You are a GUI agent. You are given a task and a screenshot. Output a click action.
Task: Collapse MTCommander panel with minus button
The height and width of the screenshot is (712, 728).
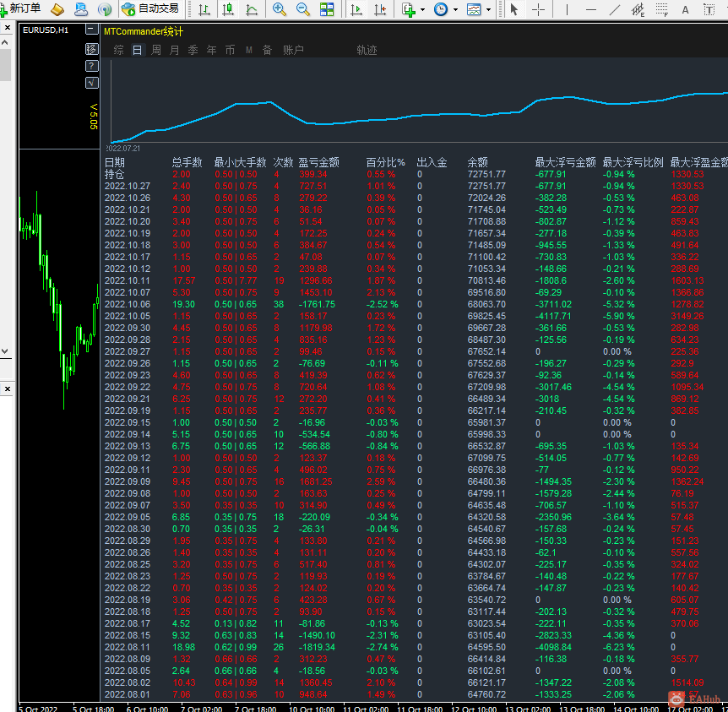pyautogui.click(x=92, y=30)
